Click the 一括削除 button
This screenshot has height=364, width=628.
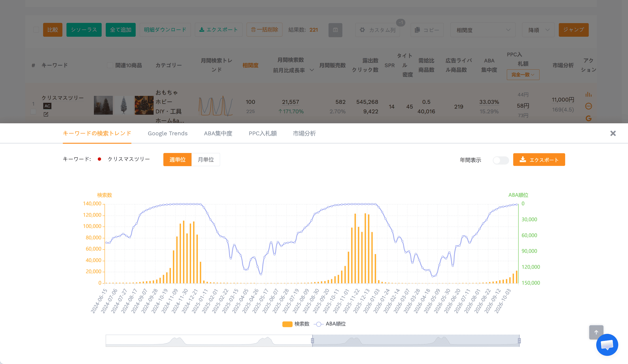click(x=264, y=30)
